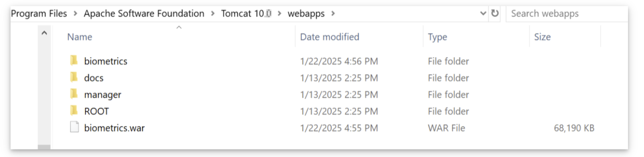Refresh the webapps folder view
The image size is (644, 157).
(x=495, y=13)
